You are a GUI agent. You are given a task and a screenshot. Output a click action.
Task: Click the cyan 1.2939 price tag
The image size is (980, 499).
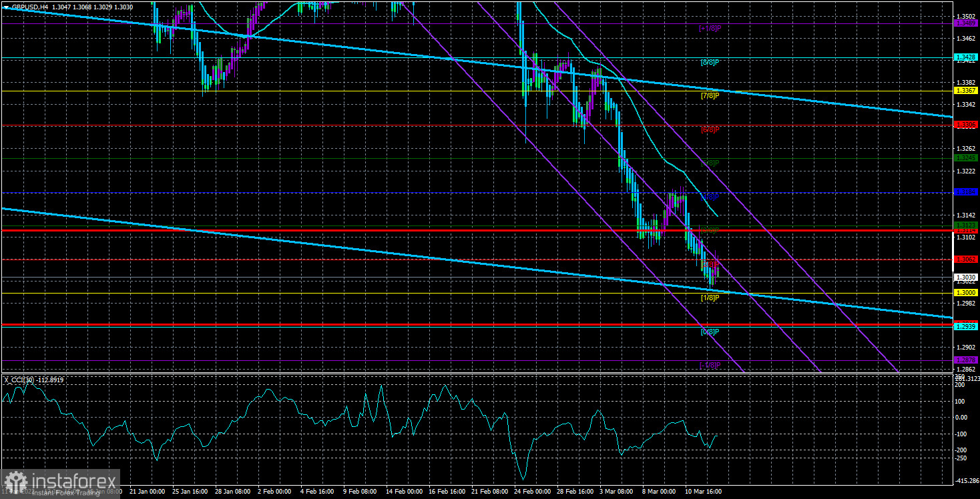pyautogui.click(x=966, y=327)
